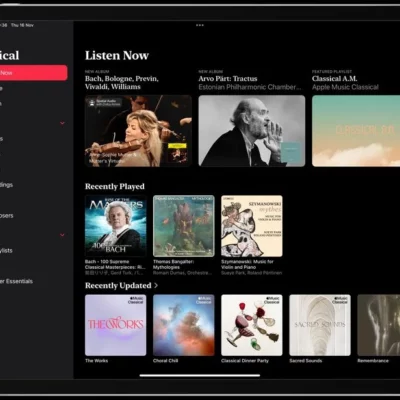Image resolution: width=400 pixels, height=400 pixels.
Task: Click the 'Classical Dinner Party' label
Action: point(245,361)
